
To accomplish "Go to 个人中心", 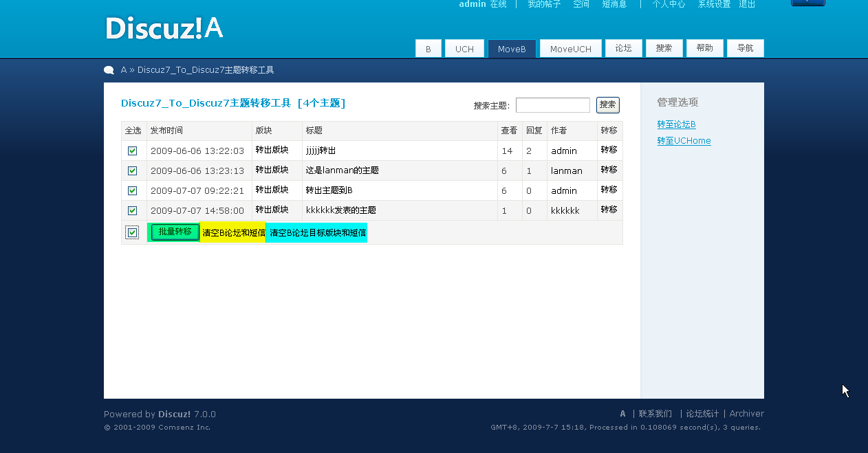I will tap(669, 4).
